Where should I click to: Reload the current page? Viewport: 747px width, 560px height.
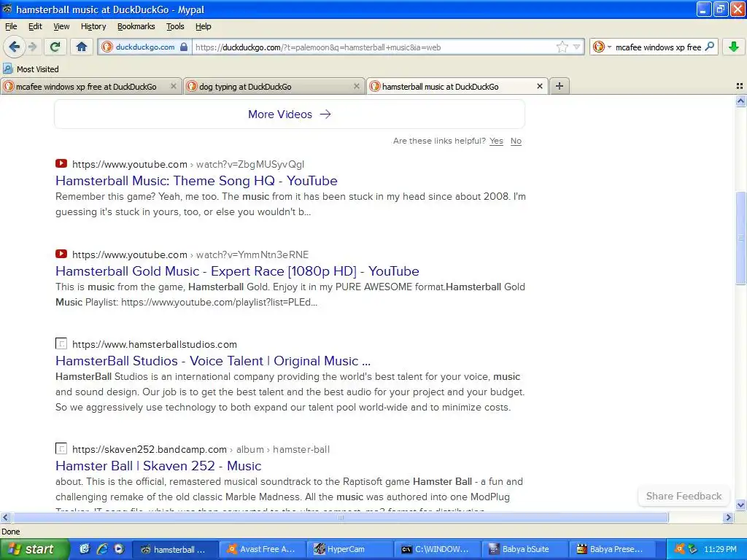pyautogui.click(x=55, y=47)
